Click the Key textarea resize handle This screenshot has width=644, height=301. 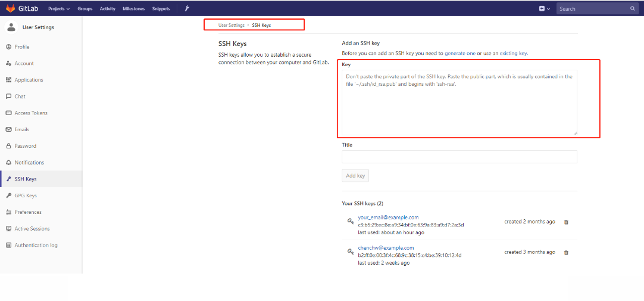click(575, 133)
